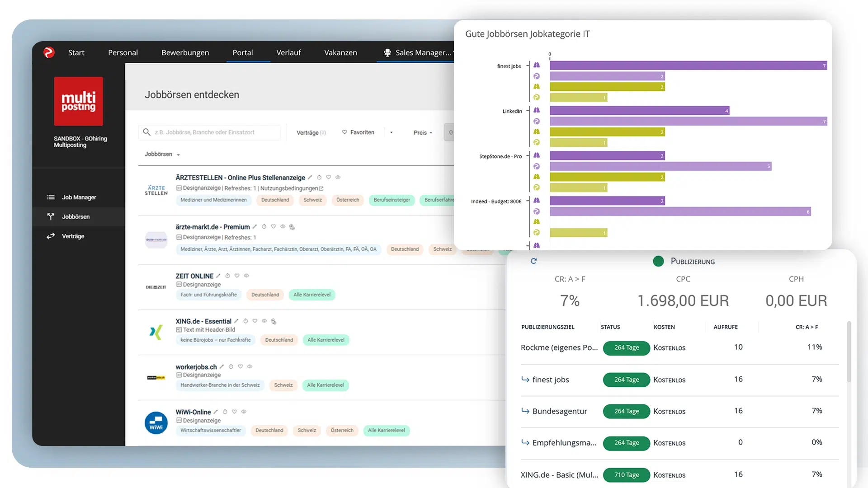Favorite ärzte-markt.de Premium with the heart icon
The width and height of the screenshot is (868, 488).
(274, 227)
